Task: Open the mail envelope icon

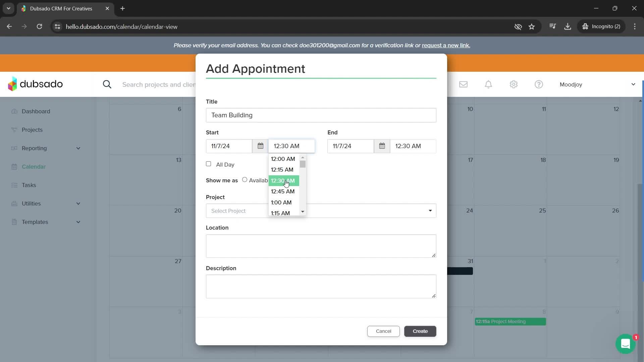Action: click(463, 84)
